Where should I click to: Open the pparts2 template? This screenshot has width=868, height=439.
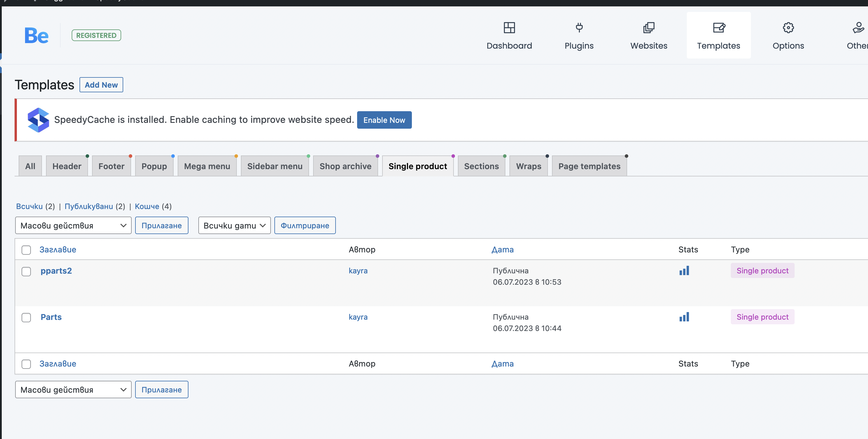pyautogui.click(x=56, y=270)
